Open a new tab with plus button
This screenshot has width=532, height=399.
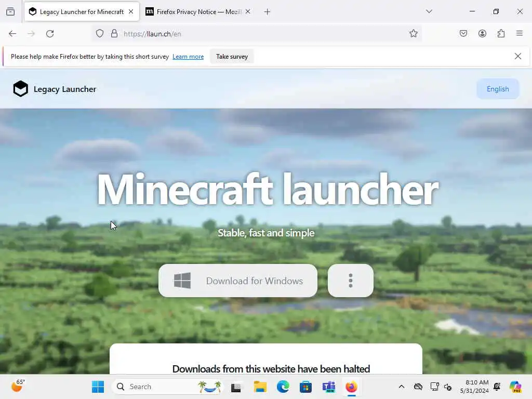268,12
